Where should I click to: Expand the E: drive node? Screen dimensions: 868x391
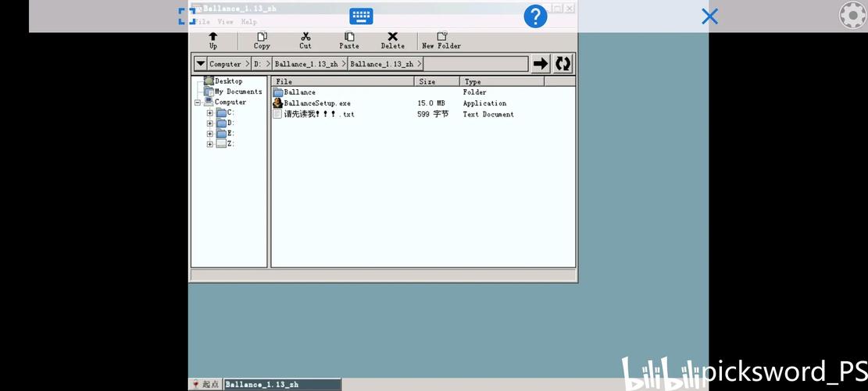tap(210, 134)
